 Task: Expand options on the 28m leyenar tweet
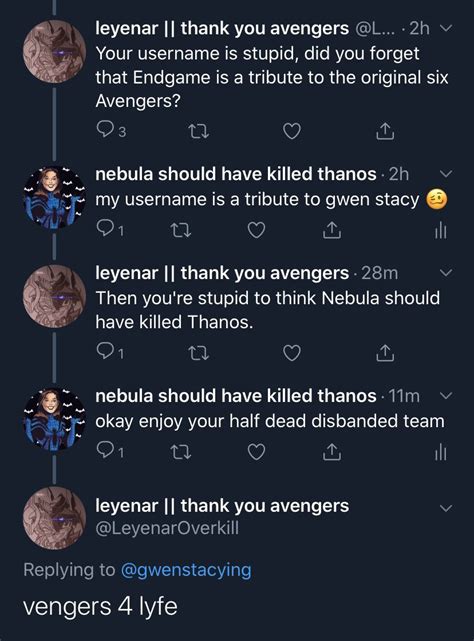click(x=446, y=272)
